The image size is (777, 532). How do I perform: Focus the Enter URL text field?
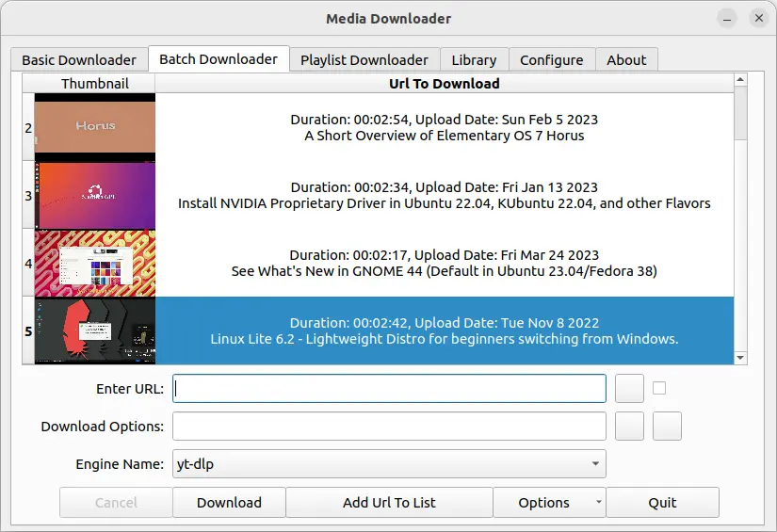[389, 388]
